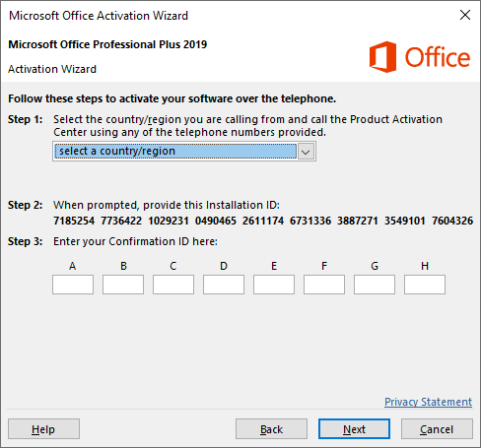The image size is (481, 448).
Task: Click 'Enter your Confirmation ID here:' text
Action: 135,242
